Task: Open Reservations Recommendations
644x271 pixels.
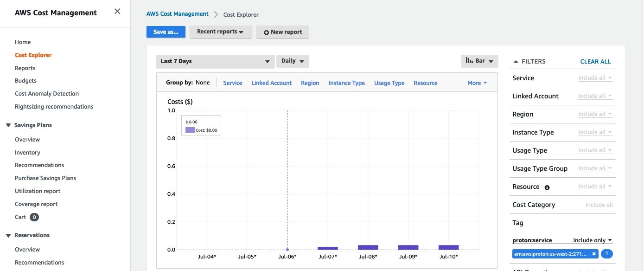Action: tap(39, 263)
